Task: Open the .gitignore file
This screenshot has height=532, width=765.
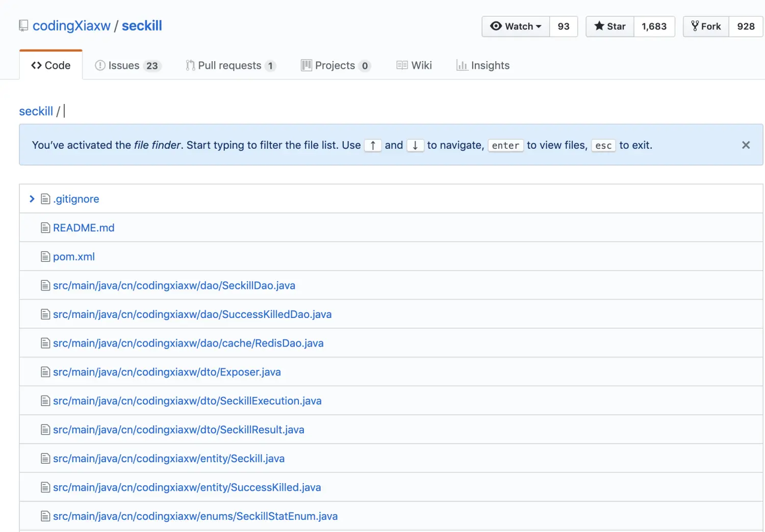Action: click(76, 199)
